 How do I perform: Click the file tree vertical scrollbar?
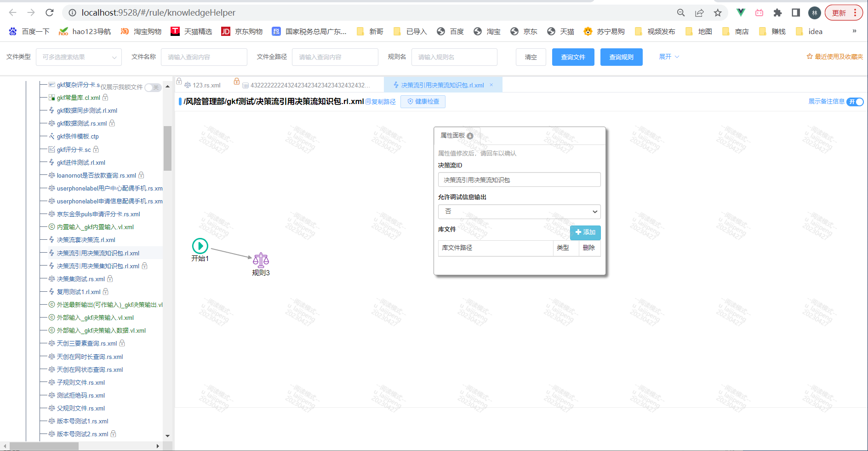click(167, 148)
